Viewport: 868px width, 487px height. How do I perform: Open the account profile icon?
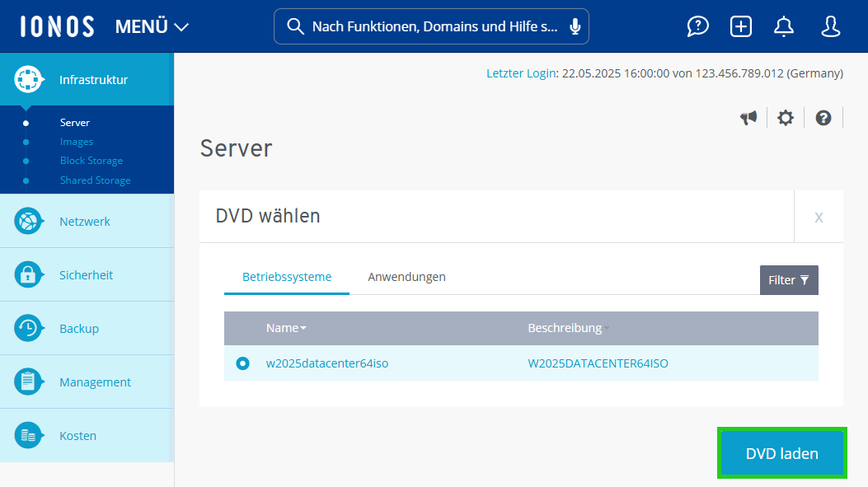830,26
